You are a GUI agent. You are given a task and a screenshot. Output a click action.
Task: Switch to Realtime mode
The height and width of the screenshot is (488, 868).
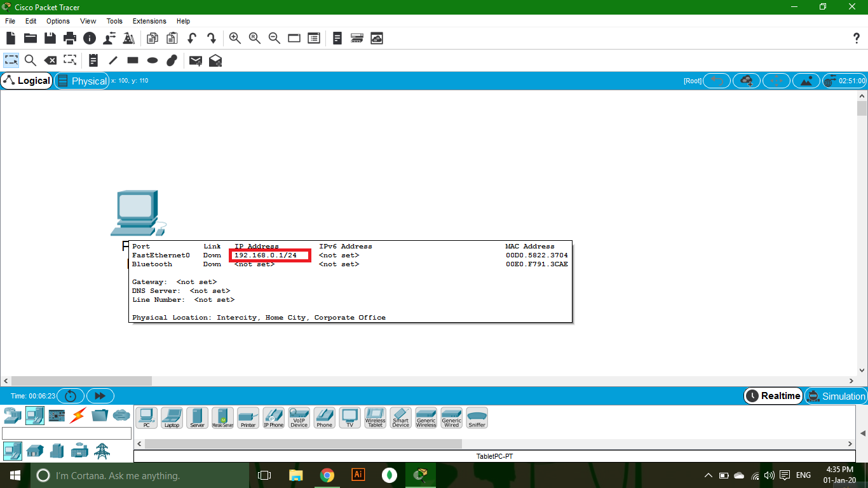pos(773,396)
